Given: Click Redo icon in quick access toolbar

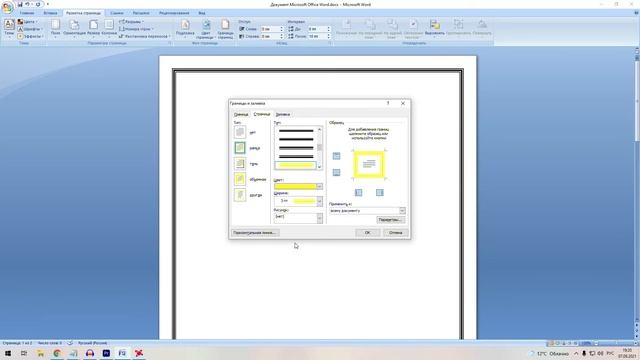Looking at the screenshot, I should tap(38, 4).
